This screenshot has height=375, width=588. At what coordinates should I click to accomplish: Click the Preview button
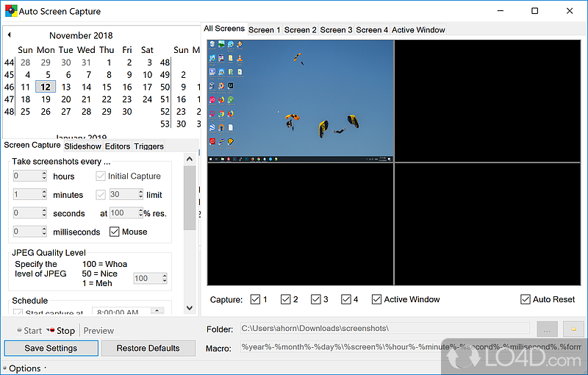[98, 330]
